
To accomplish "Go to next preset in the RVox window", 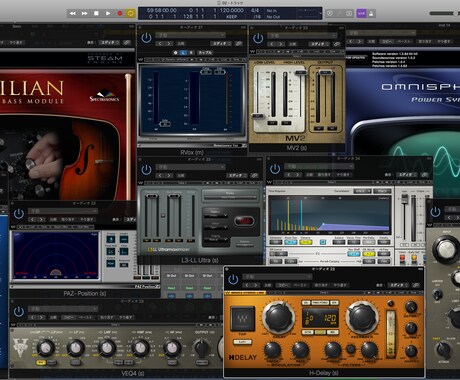I will point(169,44).
